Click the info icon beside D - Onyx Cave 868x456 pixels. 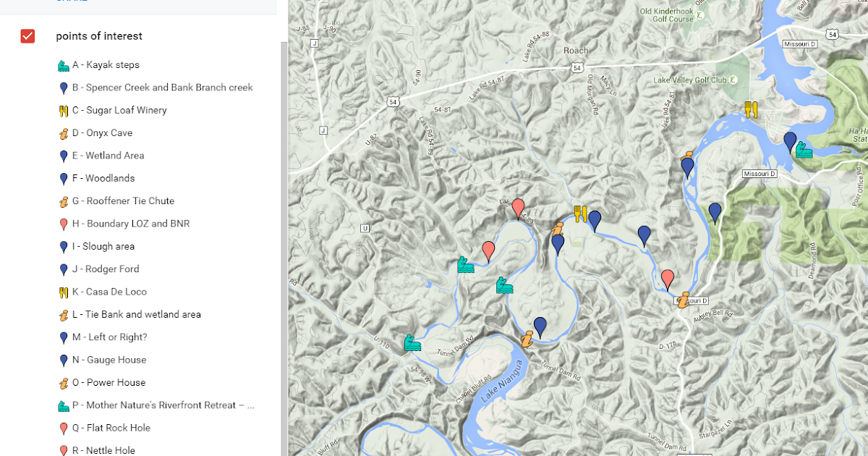point(64,133)
